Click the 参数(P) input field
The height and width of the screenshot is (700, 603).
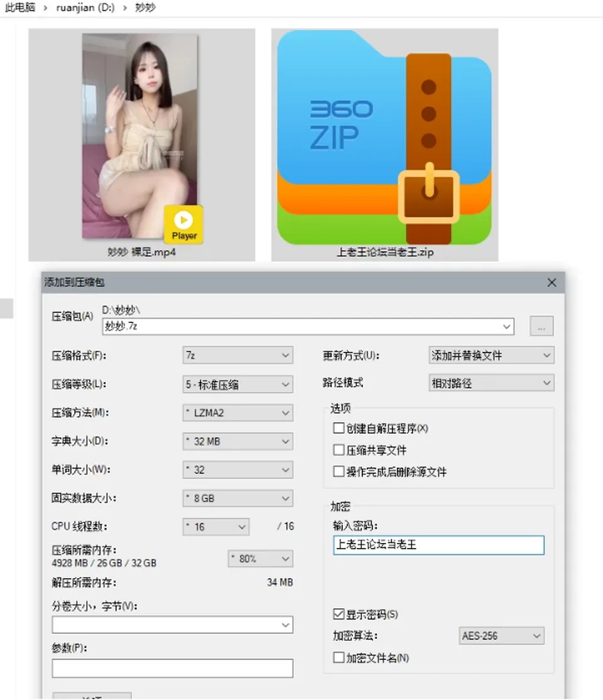pyautogui.click(x=172, y=669)
